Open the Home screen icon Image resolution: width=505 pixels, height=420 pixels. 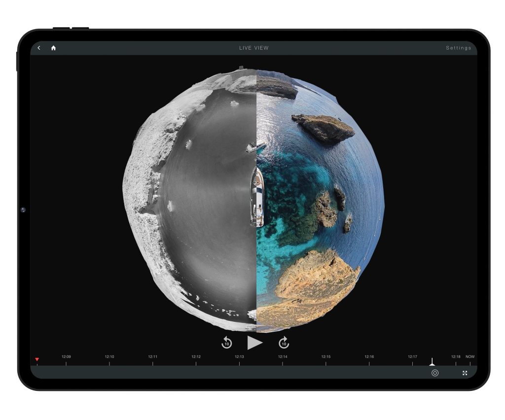pos(53,48)
